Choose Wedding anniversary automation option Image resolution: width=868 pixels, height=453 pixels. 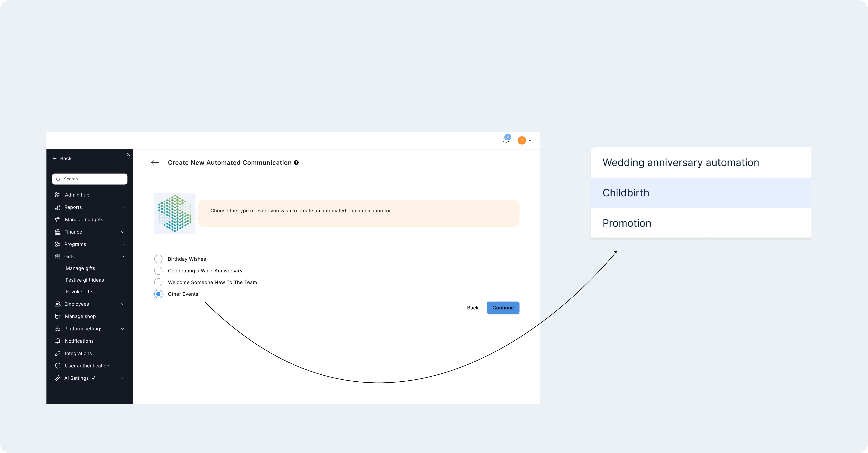(701, 163)
